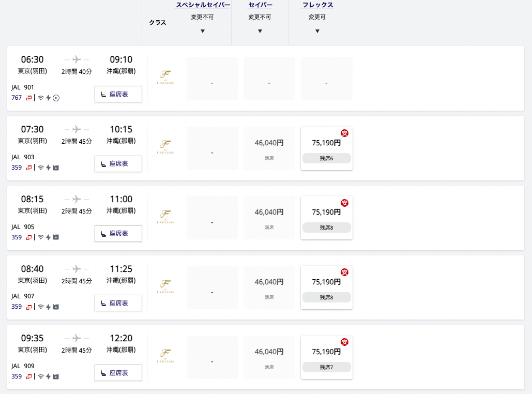This screenshot has height=394, width=532.
Task: Click the video play icon on JAL 901
Action: pyautogui.click(x=56, y=98)
